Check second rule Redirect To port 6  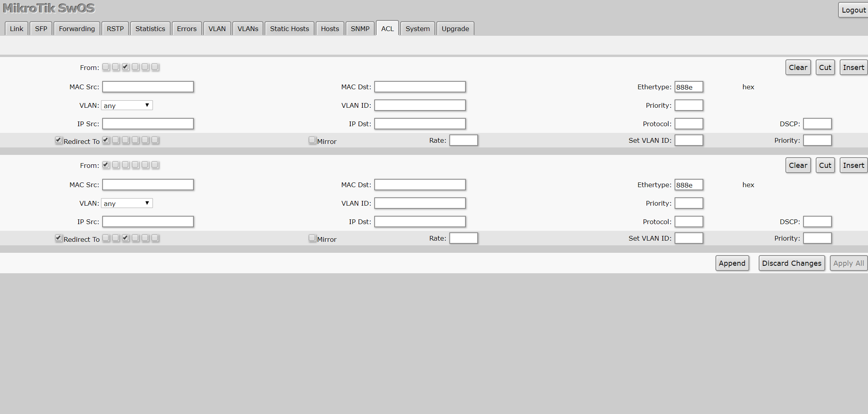[x=155, y=238]
